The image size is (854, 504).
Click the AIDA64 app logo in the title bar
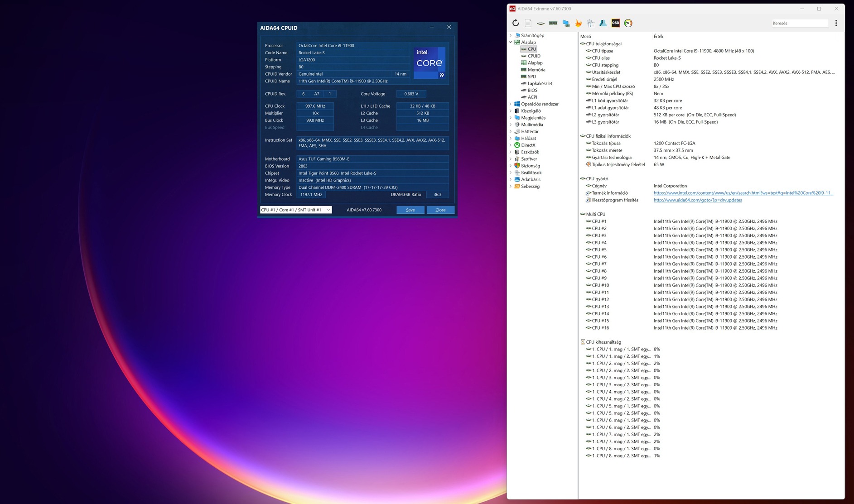pyautogui.click(x=512, y=9)
